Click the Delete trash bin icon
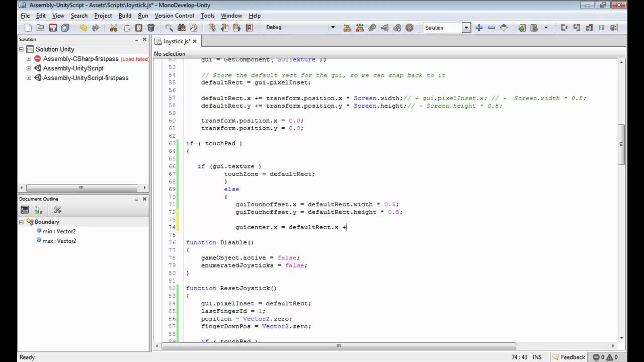This screenshot has height=362, width=644. [x=151, y=28]
